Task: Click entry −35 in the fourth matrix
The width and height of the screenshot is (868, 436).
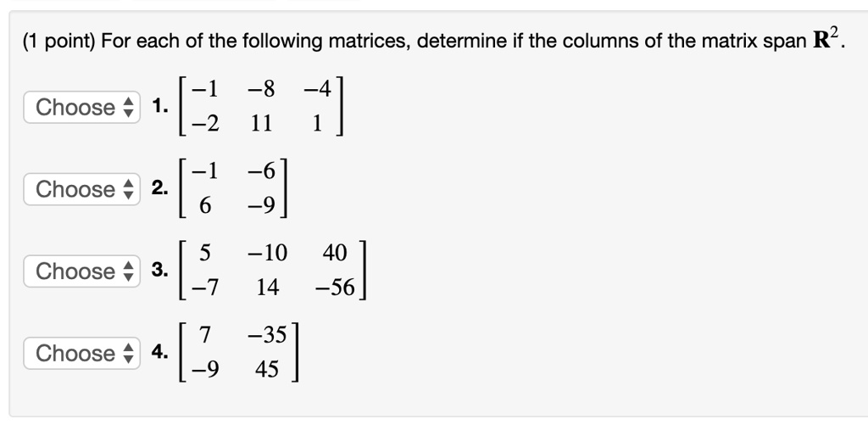Action: [267, 334]
